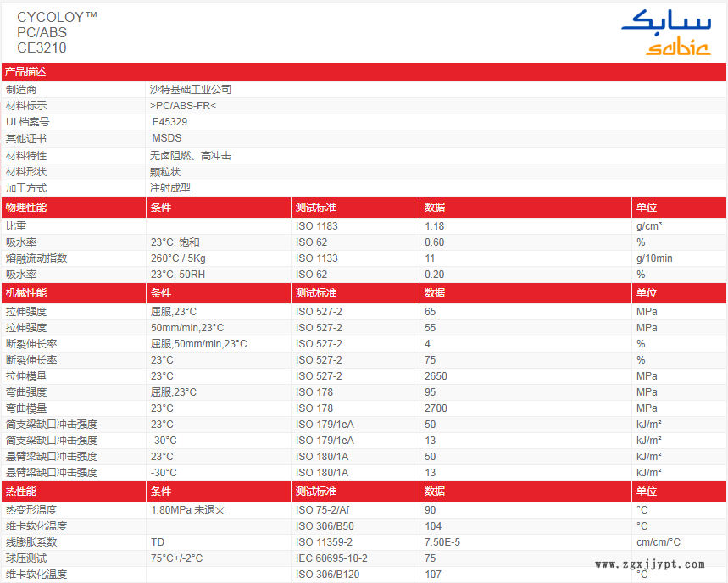The width and height of the screenshot is (728, 583).
Task: Click the MSDS certificate value
Action: (167, 138)
